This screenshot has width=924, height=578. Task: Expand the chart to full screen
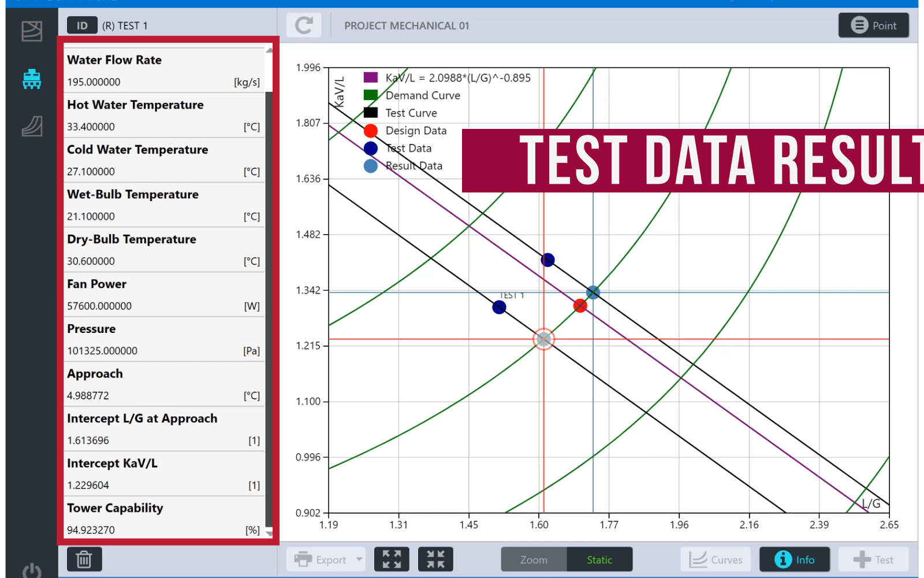coord(392,560)
